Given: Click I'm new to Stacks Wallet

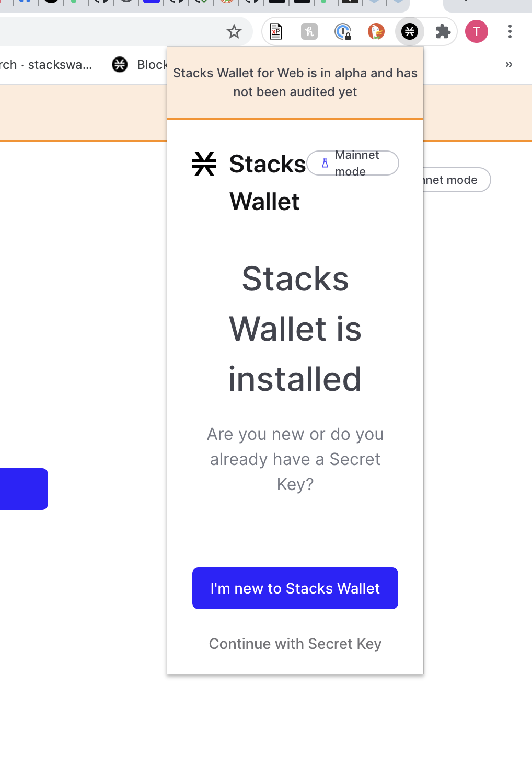Looking at the screenshot, I should pyautogui.click(x=295, y=588).
